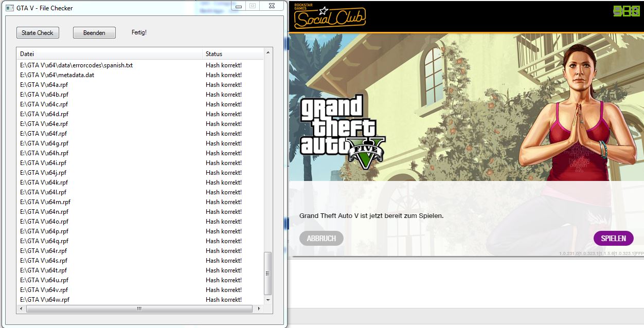Select row E:\GTA V\x64q.rpf

140,241
